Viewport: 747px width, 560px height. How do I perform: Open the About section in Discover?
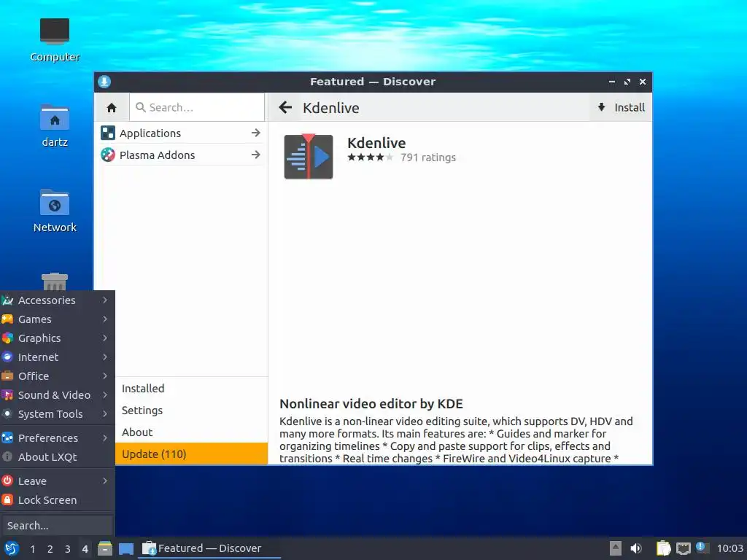192,432
